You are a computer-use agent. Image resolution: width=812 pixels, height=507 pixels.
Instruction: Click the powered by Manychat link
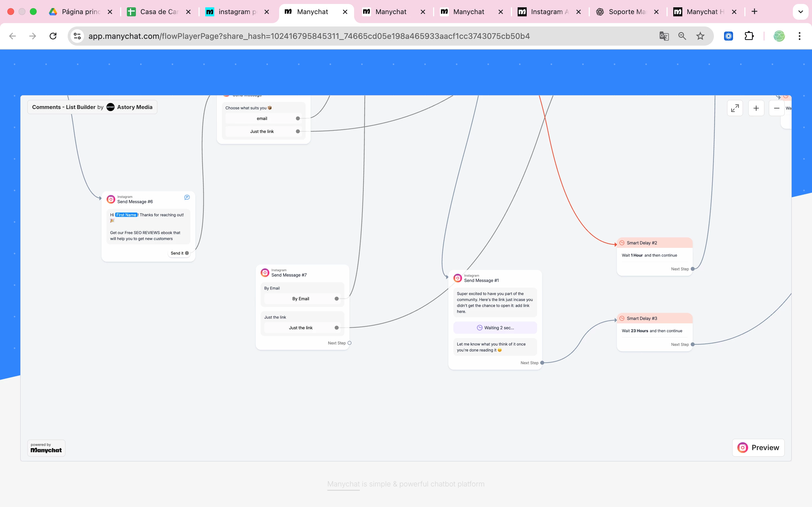[x=46, y=448]
